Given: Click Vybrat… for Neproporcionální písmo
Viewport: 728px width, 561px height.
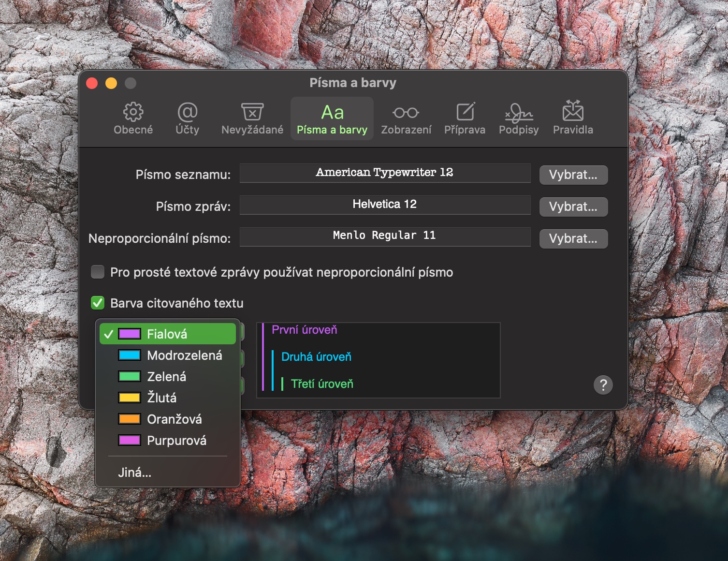Looking at the screenshot, I should tap(573, 238).
